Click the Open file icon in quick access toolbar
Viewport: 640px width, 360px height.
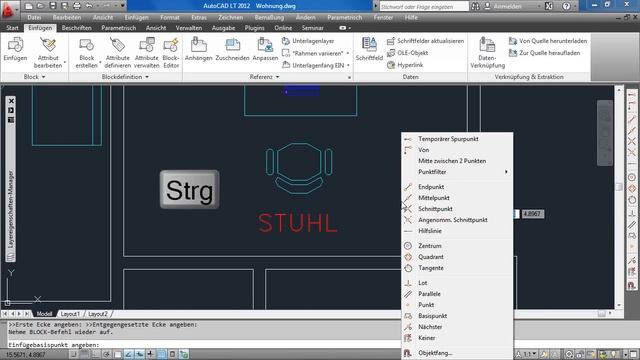coord(40,6)
